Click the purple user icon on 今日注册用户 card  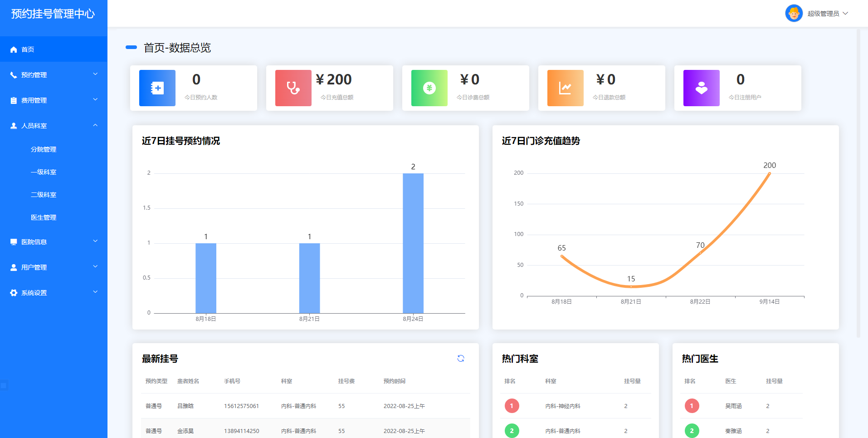pyautogui.click(x=701, y=88)
